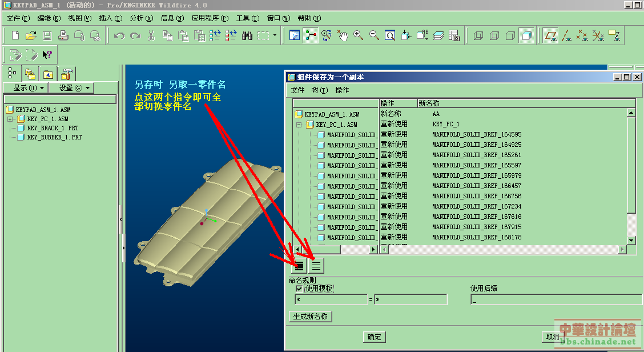Redo the last undone action
The image size is (644, 352).
click(135, 36)
